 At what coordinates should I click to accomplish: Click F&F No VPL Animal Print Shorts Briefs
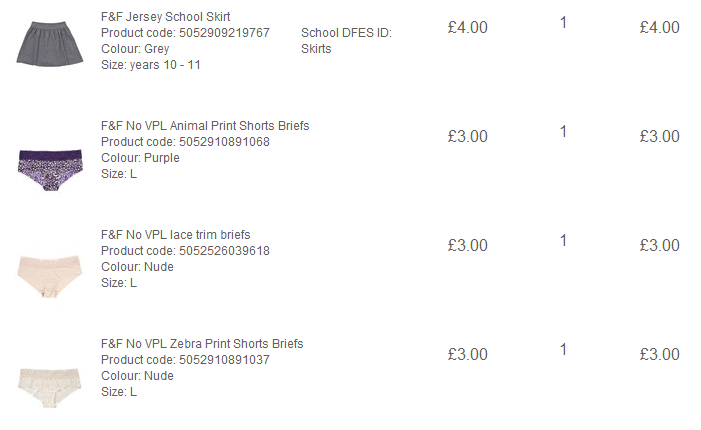(x=205, y=126)
